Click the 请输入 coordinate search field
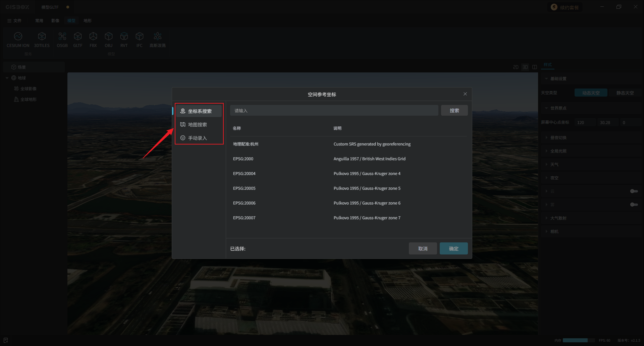This screenshot has height=346, width=644. point(334,111)
